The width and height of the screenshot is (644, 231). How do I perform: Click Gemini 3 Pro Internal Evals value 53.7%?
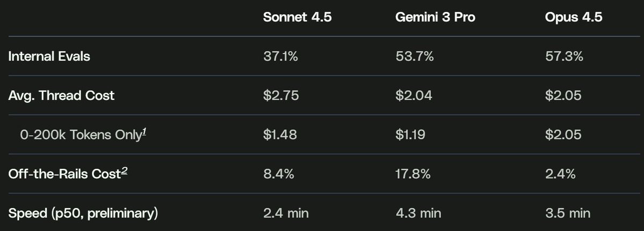tap(414, 56)
